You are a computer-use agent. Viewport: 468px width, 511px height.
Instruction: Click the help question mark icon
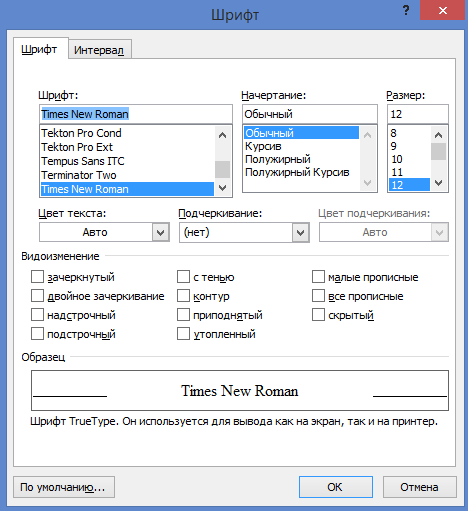tap(406, 11)
